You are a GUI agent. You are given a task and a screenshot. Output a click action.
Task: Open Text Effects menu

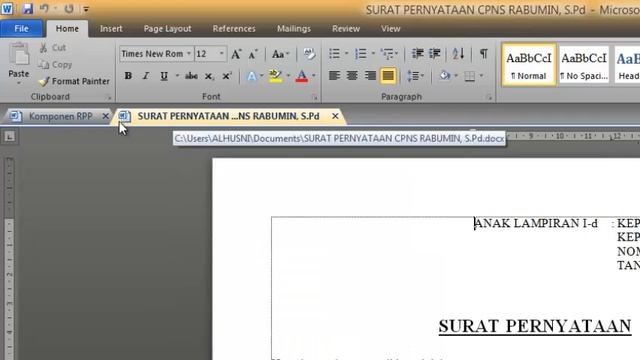click(x=254, y=76)
